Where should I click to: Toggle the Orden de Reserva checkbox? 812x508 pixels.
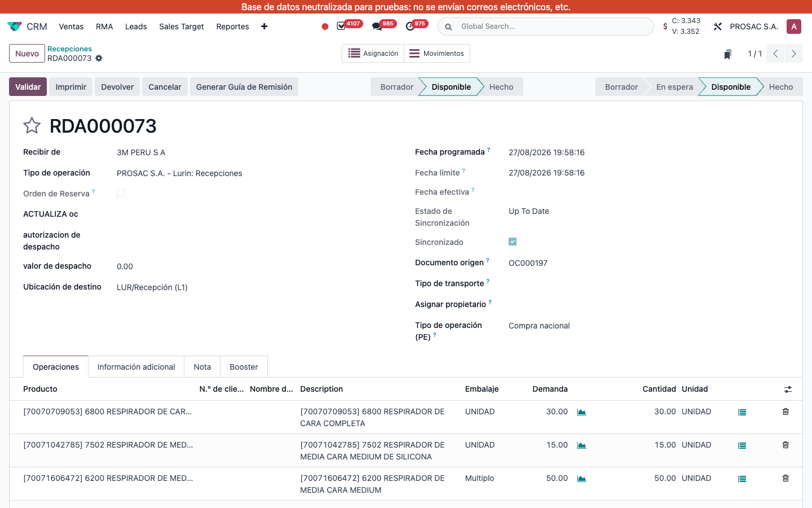click(121, 193)
